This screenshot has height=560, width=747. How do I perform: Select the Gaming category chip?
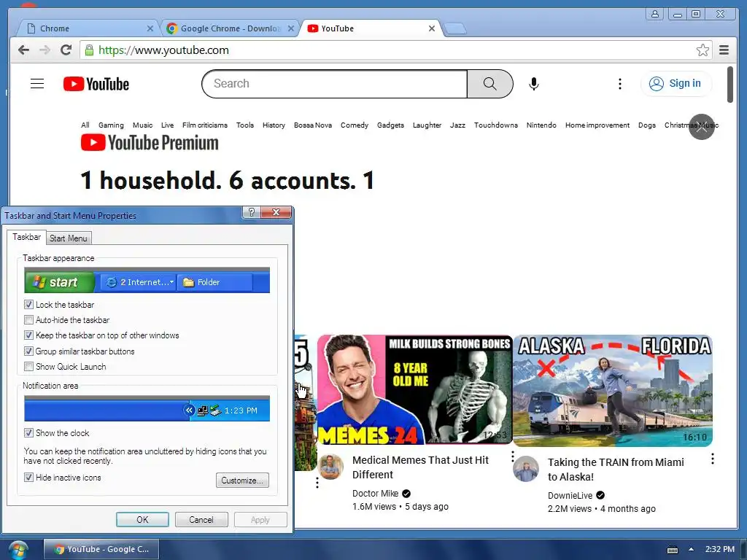111,125
